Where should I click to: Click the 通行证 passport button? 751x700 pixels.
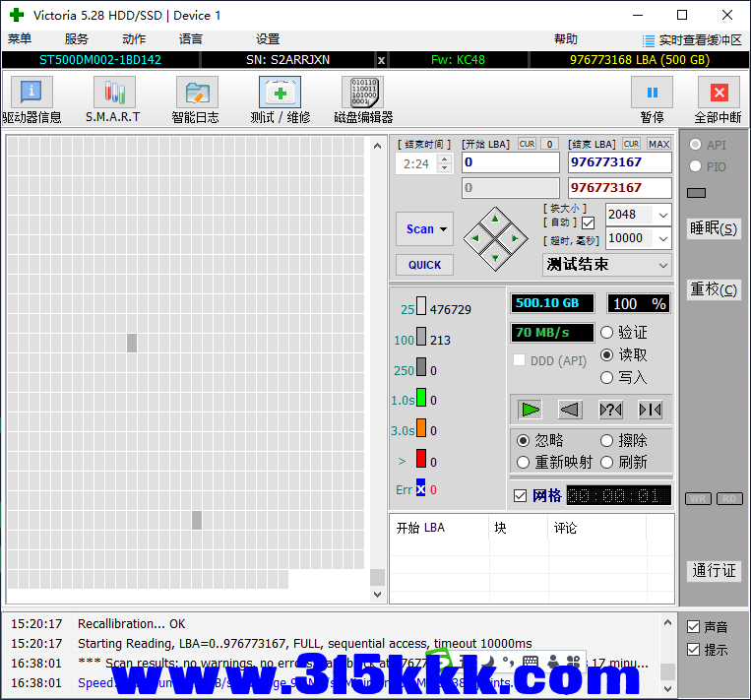714,571
